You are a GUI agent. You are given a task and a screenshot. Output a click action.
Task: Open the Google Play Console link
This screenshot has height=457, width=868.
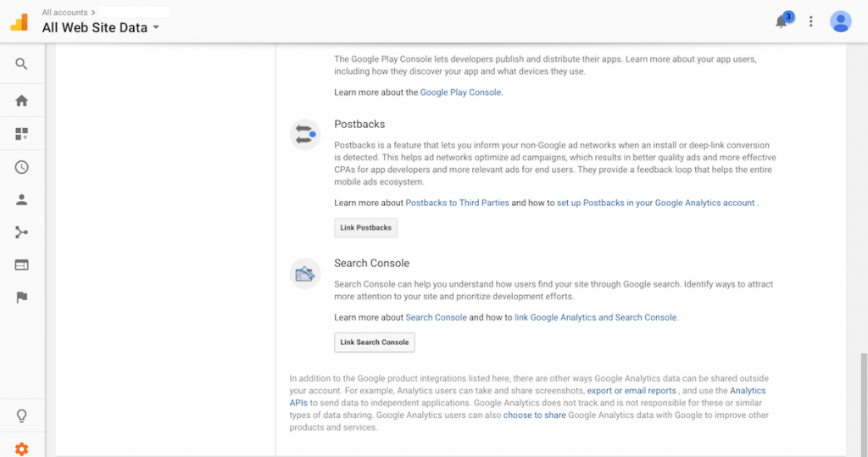(x=460, y=92)
